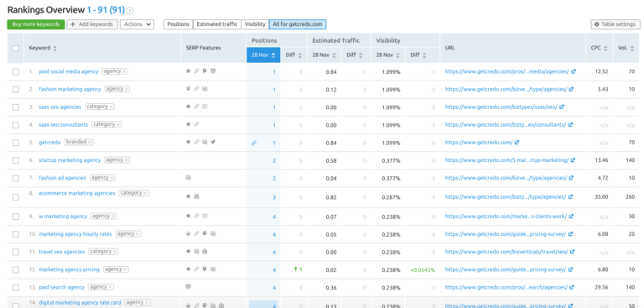The height and width of the screenshot is (308, 644).
Task: Check the box for fashion marketing agency
Action: pos(16,89)
